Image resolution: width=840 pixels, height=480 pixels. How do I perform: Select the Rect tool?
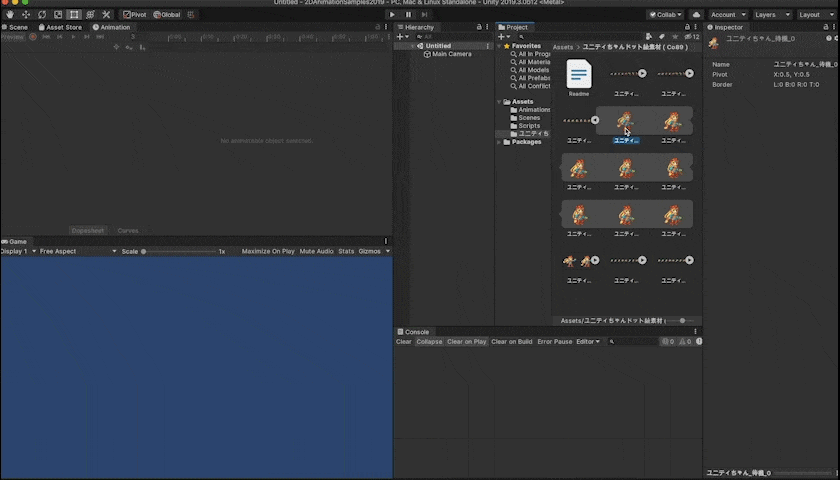74,14
